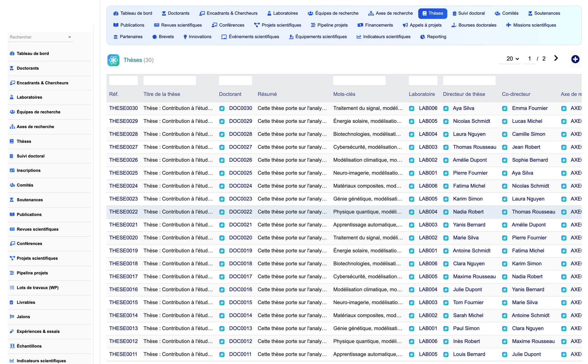This screenshot has height=364, width=588.
Task: Sort by Résumé column header
Action: click(x=267, y=94)
